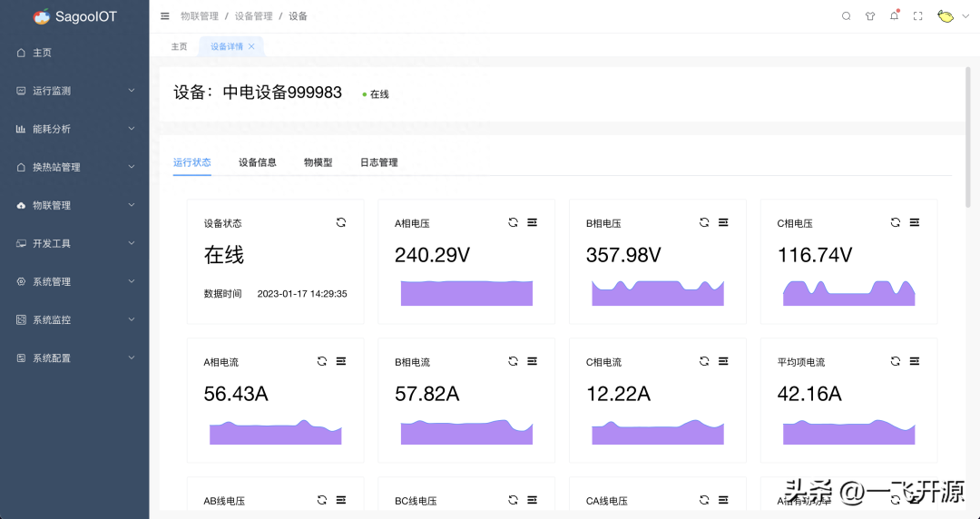This screenshot has width=980, height=519.
Task: Click the 平均项电流 trend chart
Action: pyautogui.click(x=849, y=432)
